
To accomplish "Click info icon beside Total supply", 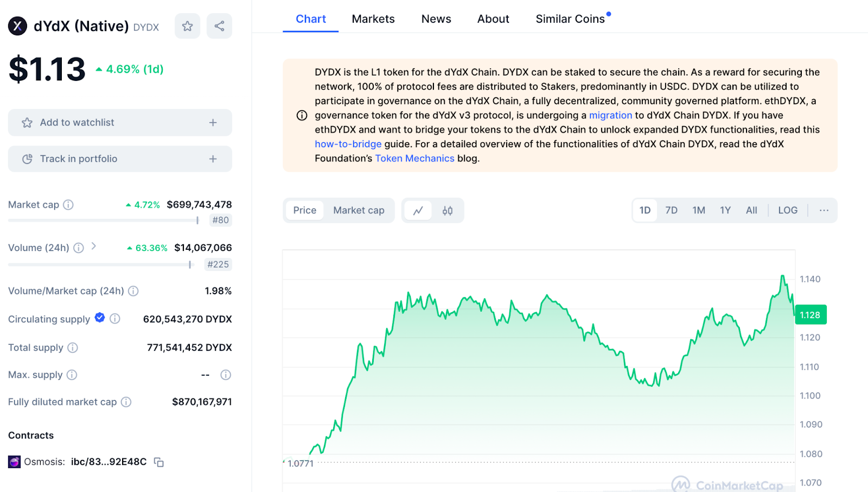I will pos(73,348).
